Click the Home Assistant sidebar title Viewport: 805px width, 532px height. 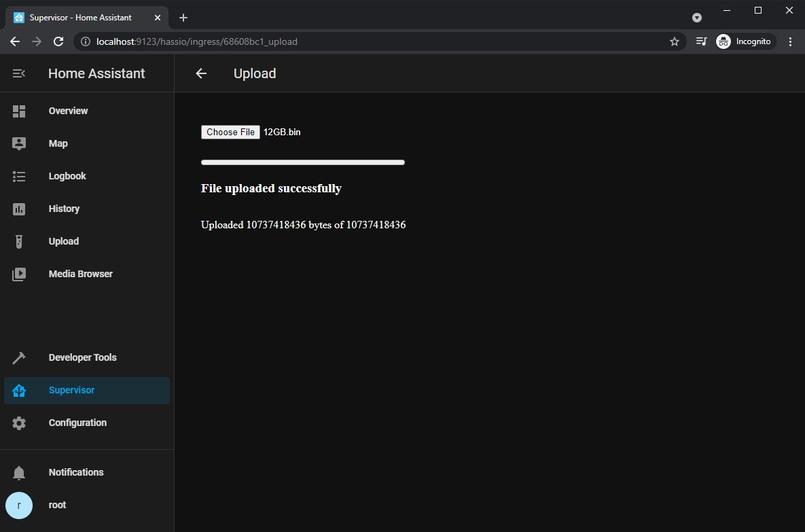click(x=96, y=73)
